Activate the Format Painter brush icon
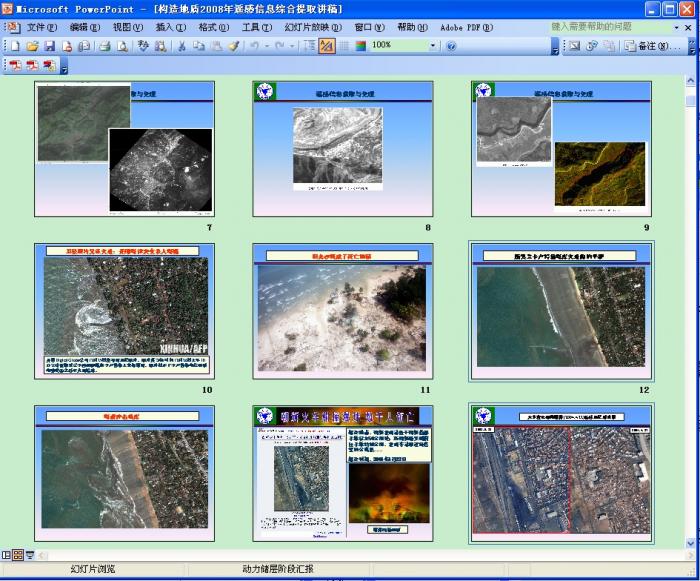This screenshot has height=581, width=700. tap(233, 46)
